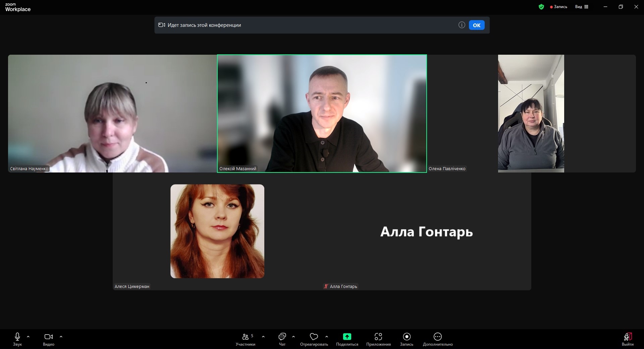Image resolution: width=644 pixels, height=349 pixels.
Task: Toggle recording with the Запись toolbar button
Action: click(407, 339)
